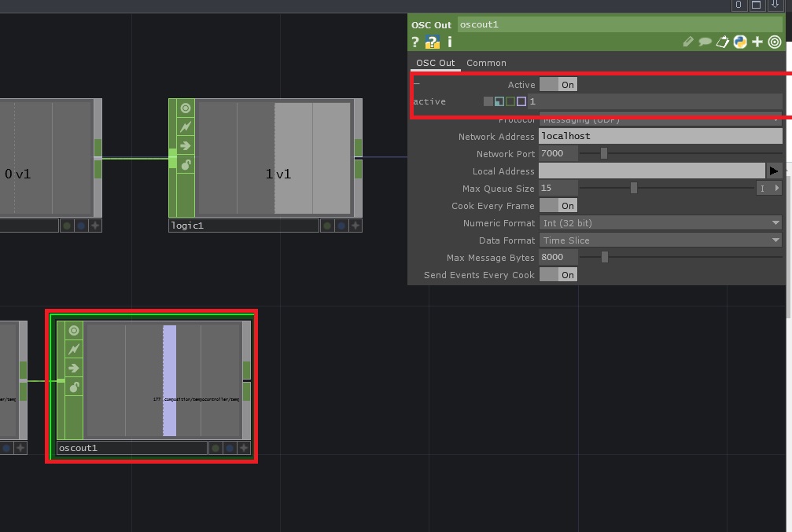This screenshot has height=532, width=792.
Task: Click the square window icon in top-right corner
Action: click(756, 5)
